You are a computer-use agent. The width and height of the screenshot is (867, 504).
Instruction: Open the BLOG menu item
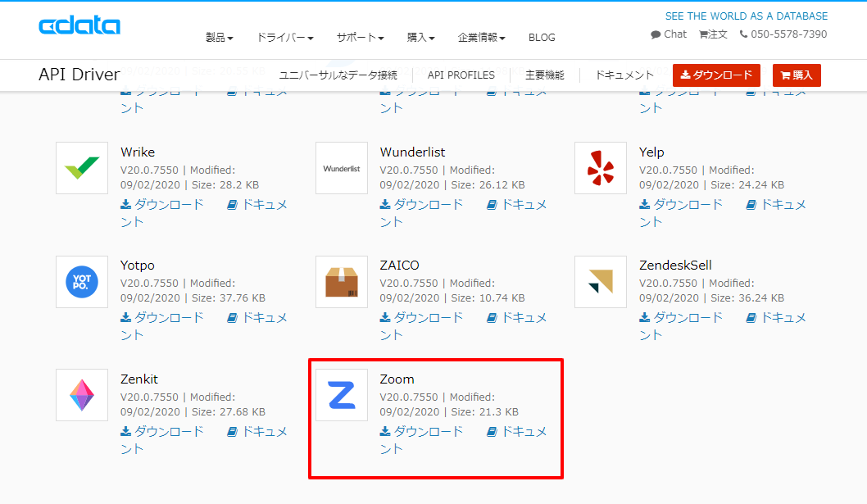pos(542,37)
